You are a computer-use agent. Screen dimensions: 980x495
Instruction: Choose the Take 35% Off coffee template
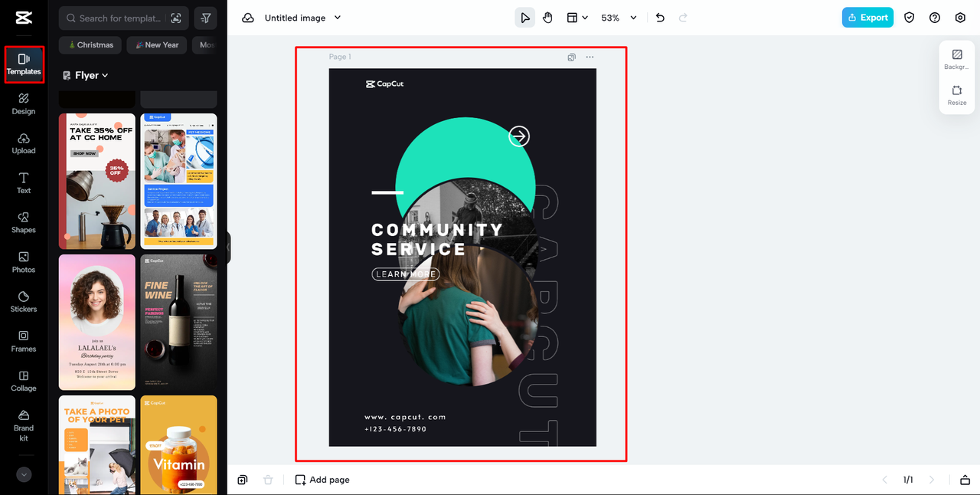tap(97, 181)
